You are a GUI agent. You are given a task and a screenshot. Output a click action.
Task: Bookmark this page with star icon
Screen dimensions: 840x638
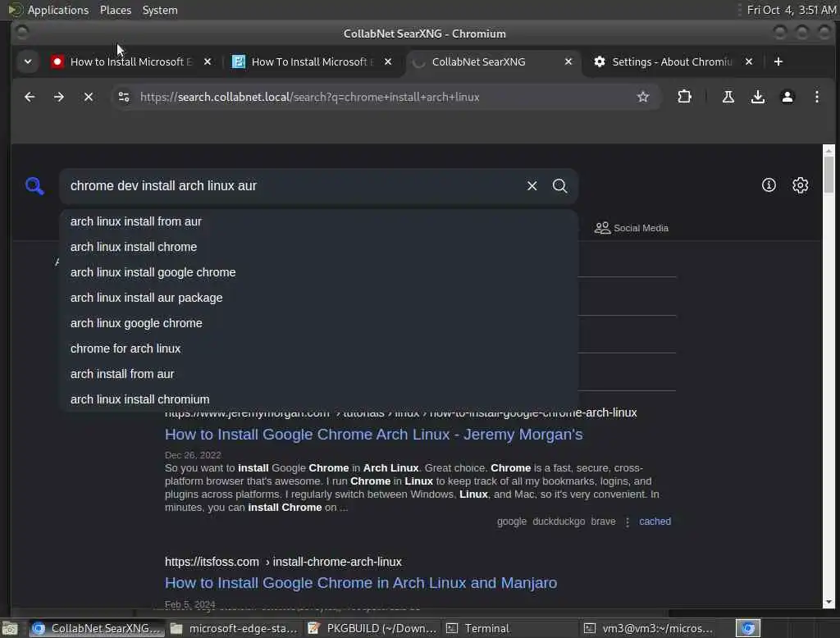pyautogui.click(x=643, y=97)
